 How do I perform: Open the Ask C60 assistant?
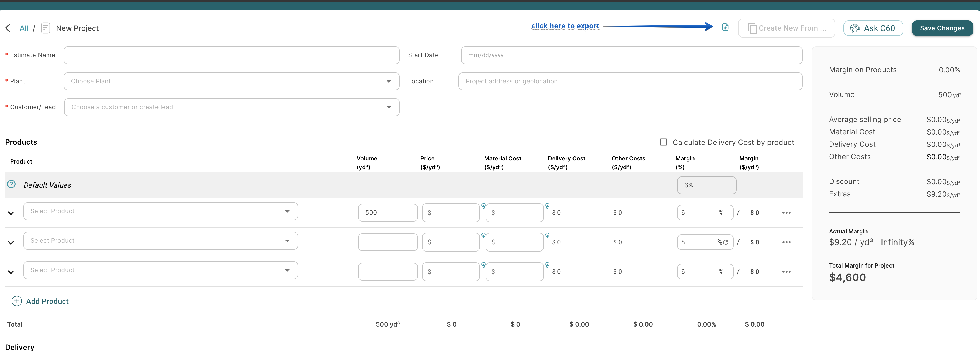[873, 28]
